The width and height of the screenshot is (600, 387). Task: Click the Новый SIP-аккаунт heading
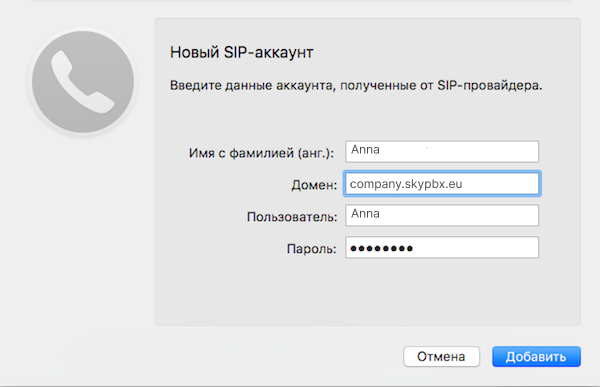point(241,52)
